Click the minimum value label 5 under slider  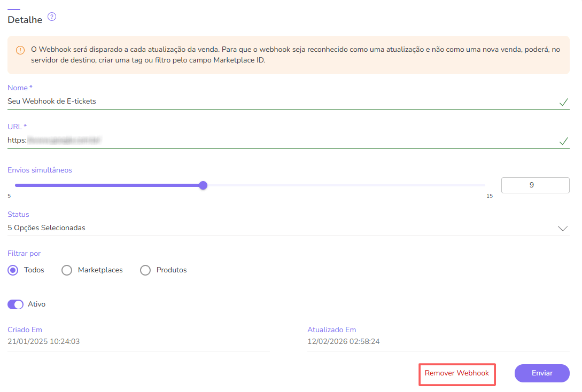(x=9, y=196)
